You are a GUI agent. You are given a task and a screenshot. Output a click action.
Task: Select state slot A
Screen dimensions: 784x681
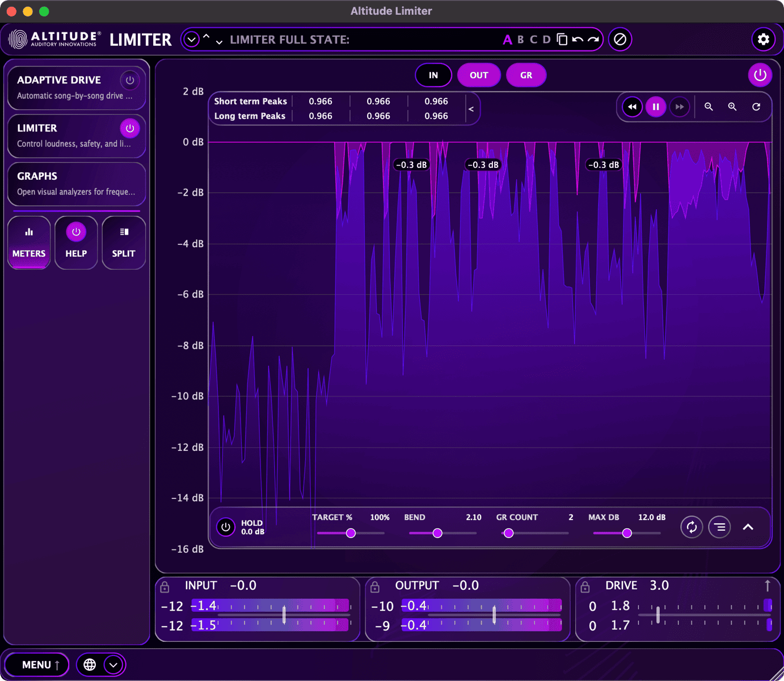pyautogui.click(x=507, y=40)
